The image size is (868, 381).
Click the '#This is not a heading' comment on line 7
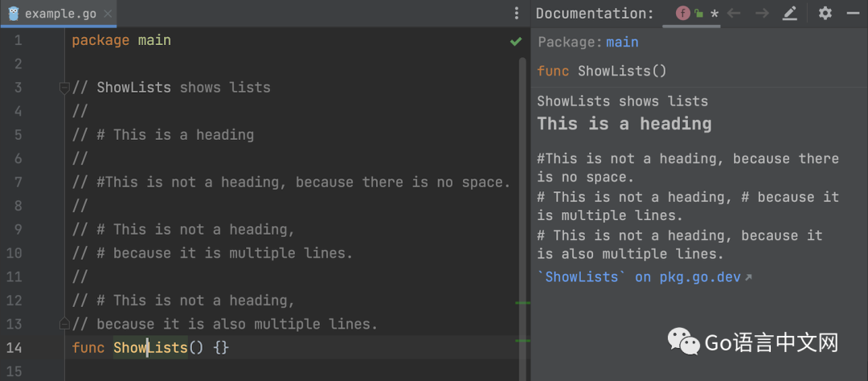(x=292, y=182)
